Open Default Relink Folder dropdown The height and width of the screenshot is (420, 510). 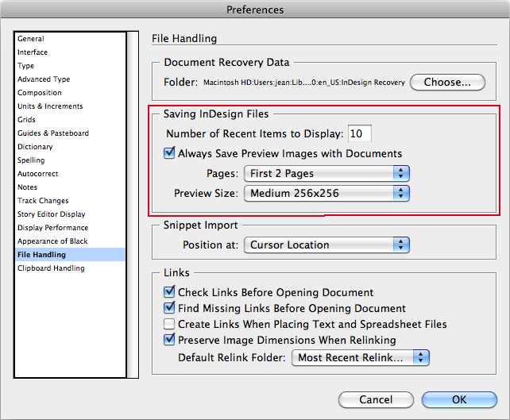click(x=361, y=358)
